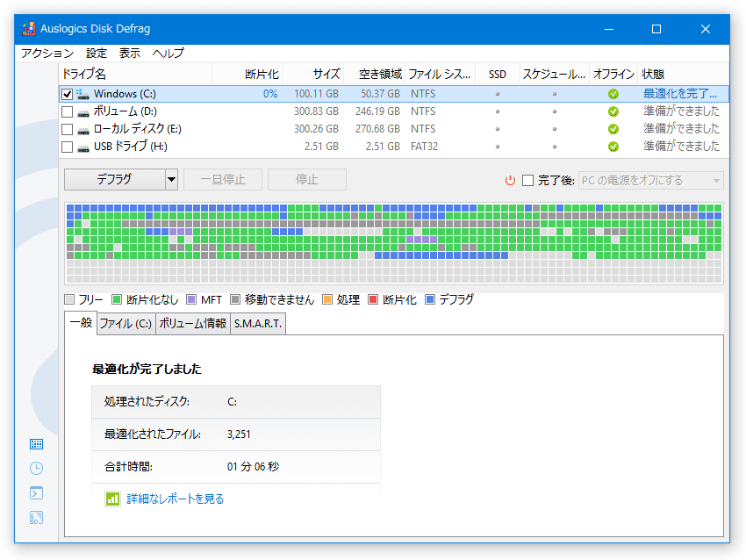Select the ローカル ディスク (E:) drive name

(138, 129)
